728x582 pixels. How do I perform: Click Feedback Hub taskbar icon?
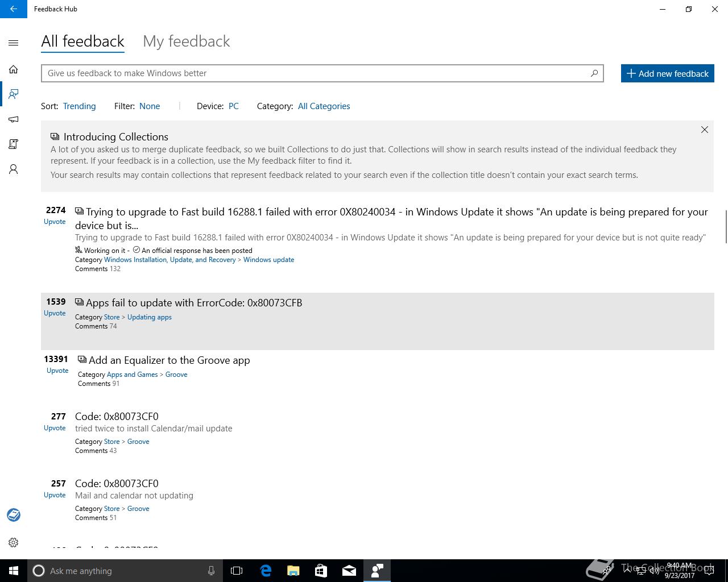pos(377,571)
